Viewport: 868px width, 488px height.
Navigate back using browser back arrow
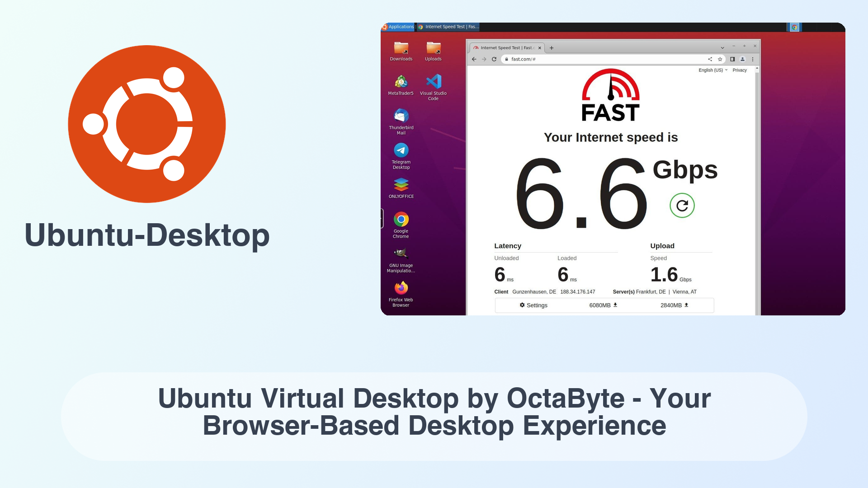coord(474,59)
